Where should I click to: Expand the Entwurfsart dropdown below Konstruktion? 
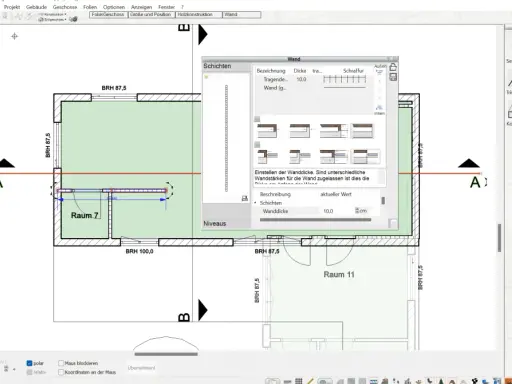(x=53, y=19)
